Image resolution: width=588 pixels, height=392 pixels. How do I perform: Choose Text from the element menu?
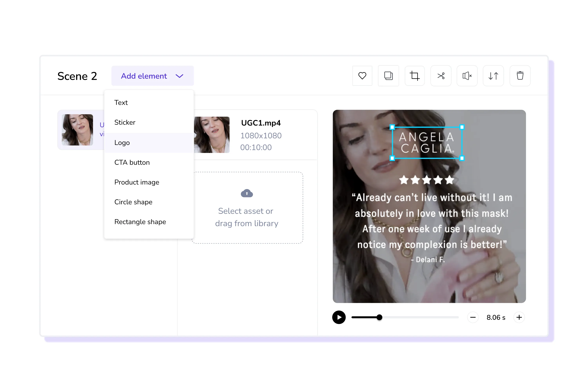coord(121,103)
